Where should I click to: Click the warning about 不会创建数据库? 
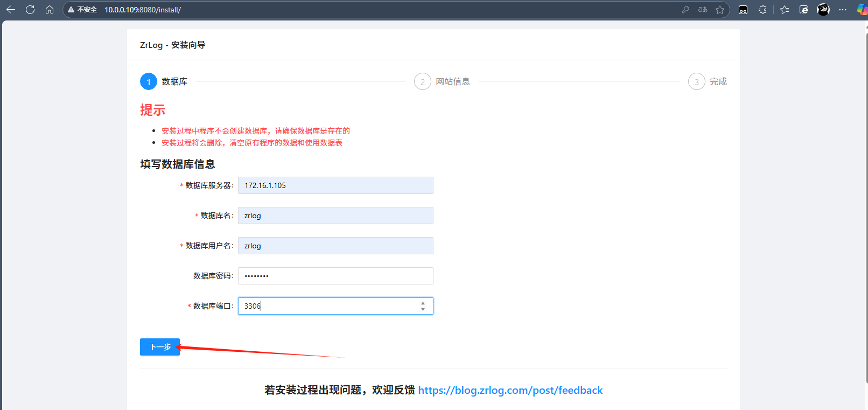[x=256, y=131]
